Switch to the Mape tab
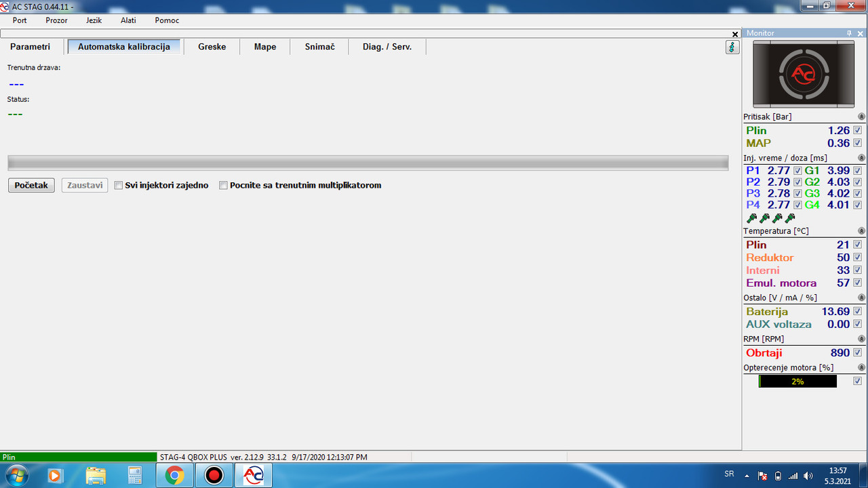 (x=265, y=47)
